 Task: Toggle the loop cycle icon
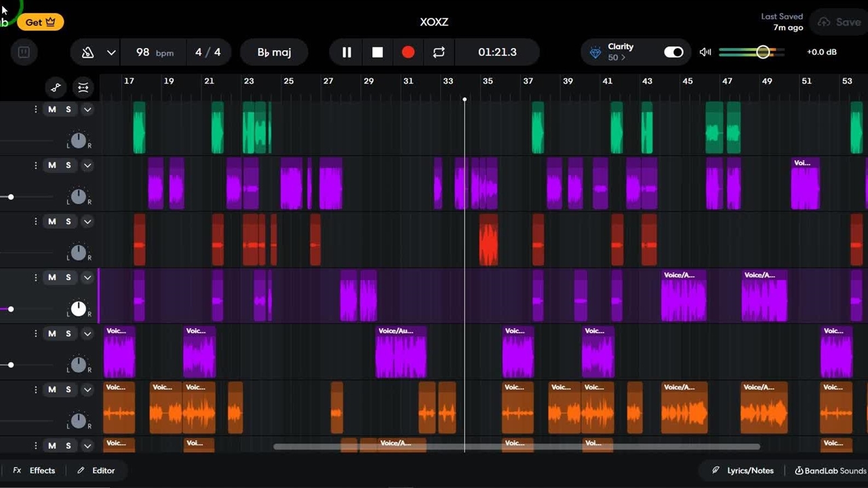click(439, 52)
